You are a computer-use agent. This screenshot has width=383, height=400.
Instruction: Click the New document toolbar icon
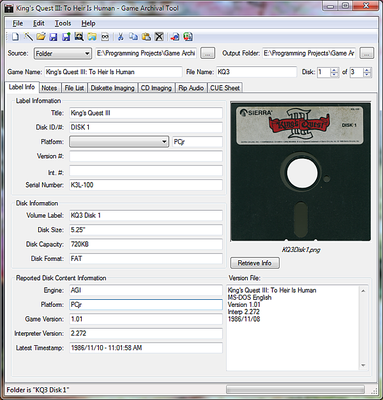coord(15,37)
